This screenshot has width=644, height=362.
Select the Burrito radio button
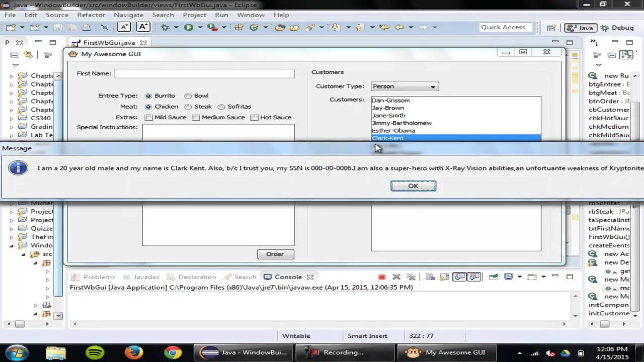pyautogui.click(x=148, y=96)
